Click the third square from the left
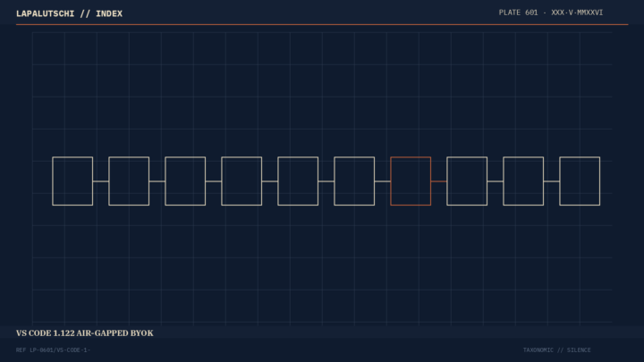 (185, 181)
